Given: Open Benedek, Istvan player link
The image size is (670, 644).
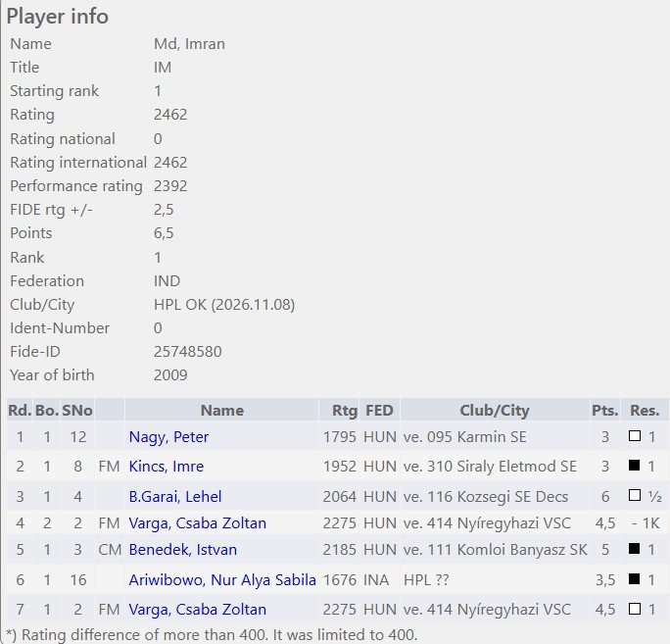Looking at the screenshot, I should [x=183, y=549].
